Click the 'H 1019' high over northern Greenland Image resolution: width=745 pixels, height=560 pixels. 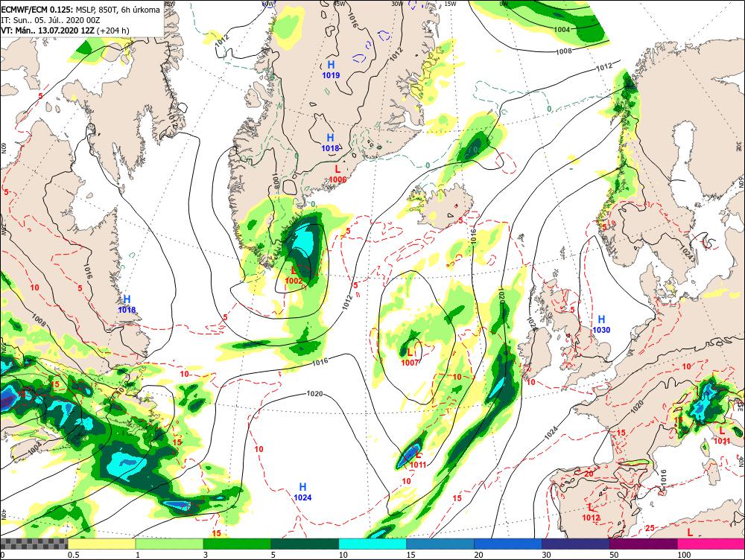(331, 69)
